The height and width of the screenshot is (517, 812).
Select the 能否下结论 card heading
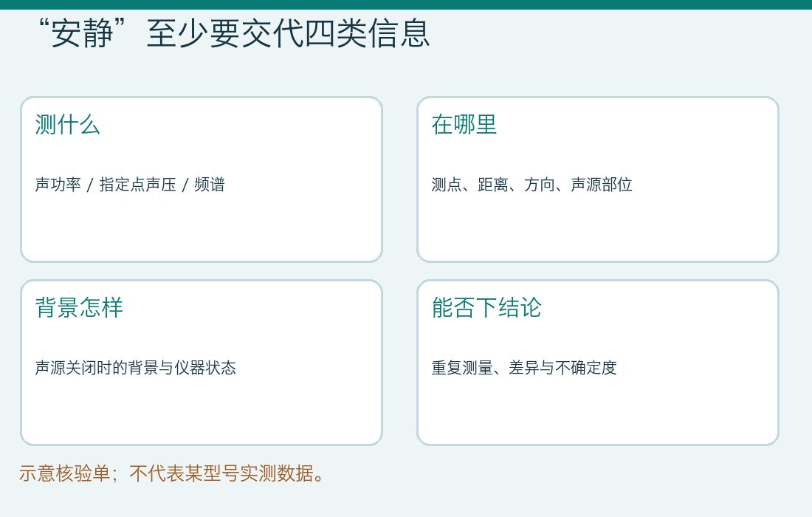click(486, 308)
